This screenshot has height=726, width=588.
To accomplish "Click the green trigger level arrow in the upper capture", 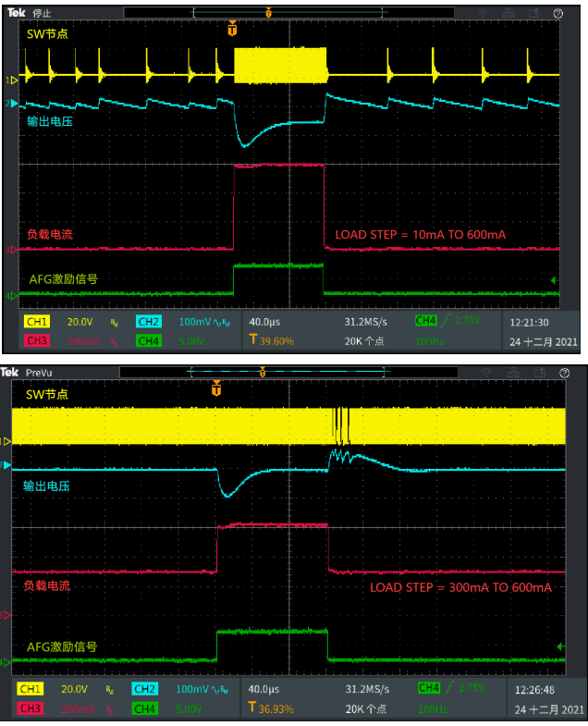I will (x=554, y=280).
